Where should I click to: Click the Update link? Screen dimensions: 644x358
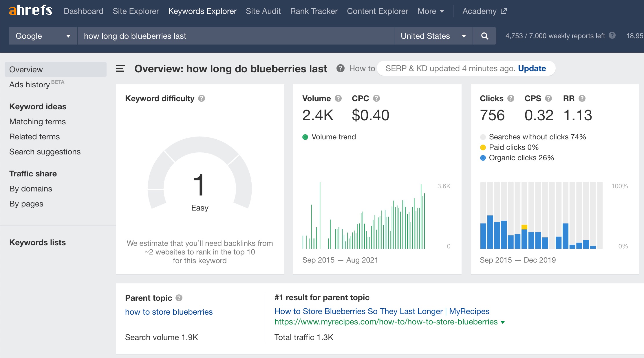click(532, 68)
